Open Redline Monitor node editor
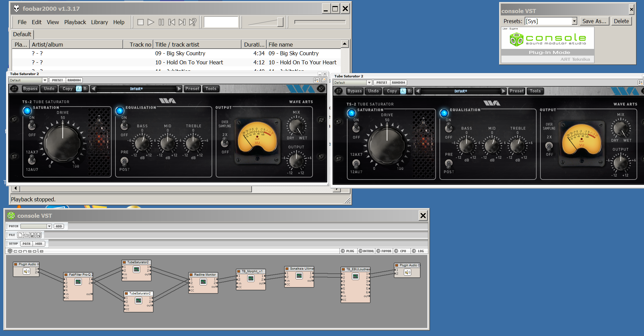 (x=203, y=282)
